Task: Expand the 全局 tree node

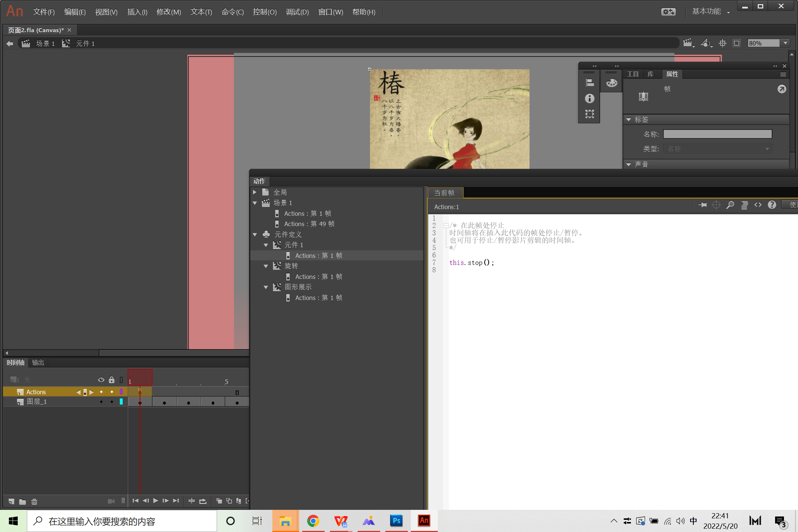Action: point(255,192)
